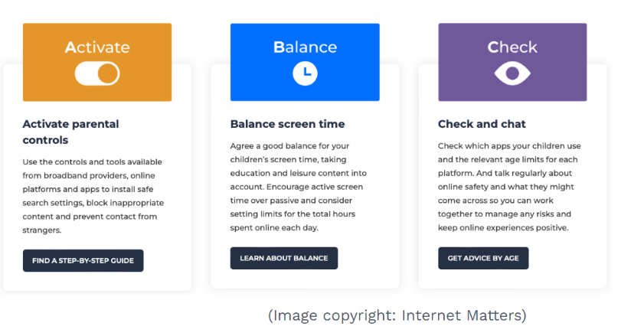Click the check apps description paragraph

click(509, 187)
